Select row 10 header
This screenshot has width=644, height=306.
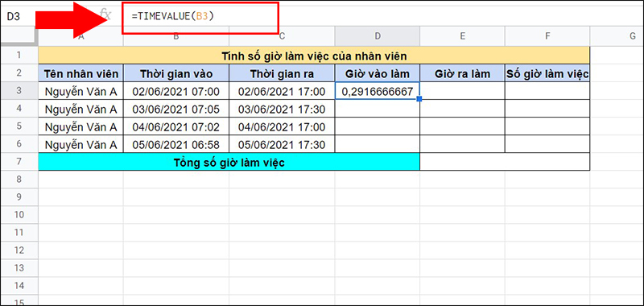click(19, 215)
